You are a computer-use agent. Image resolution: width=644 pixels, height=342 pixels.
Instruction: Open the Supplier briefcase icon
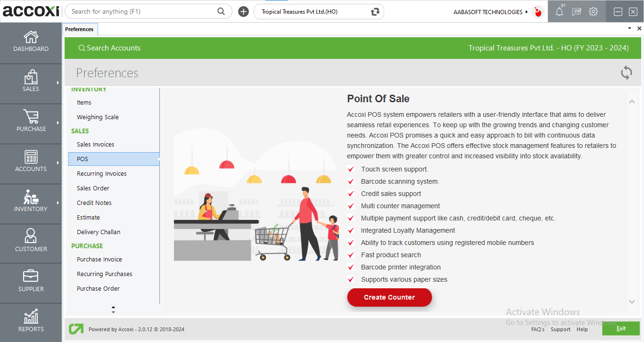tap(31, 277)
